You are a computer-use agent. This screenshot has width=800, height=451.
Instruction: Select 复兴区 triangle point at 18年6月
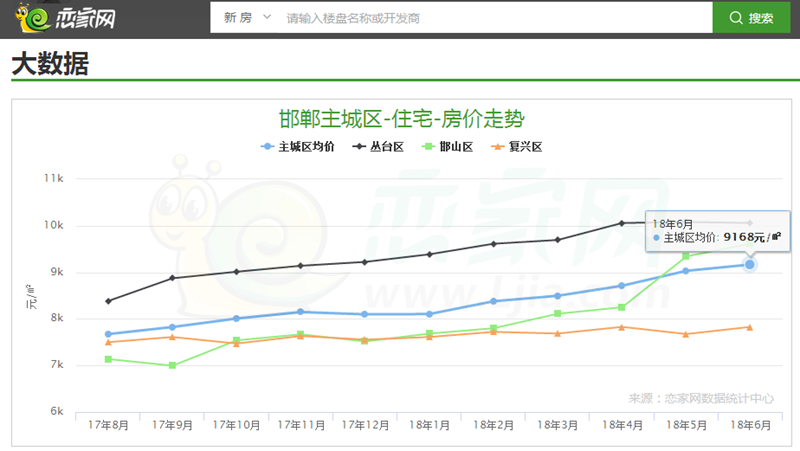tap(749, 328)
